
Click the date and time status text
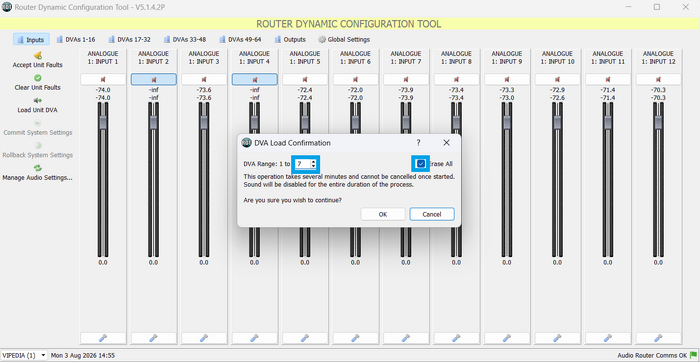point(83,355)
